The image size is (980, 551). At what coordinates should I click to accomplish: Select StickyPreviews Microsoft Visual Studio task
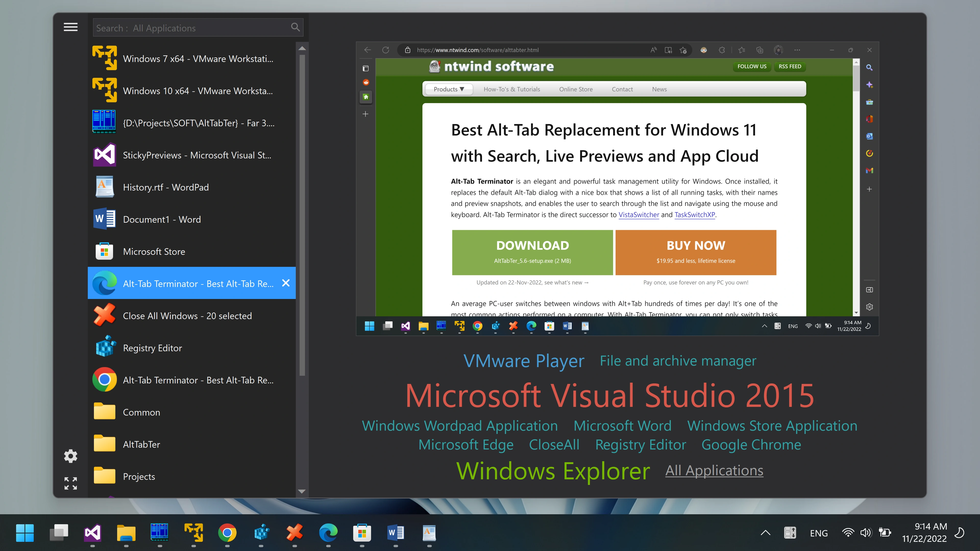tap(192, 155)
